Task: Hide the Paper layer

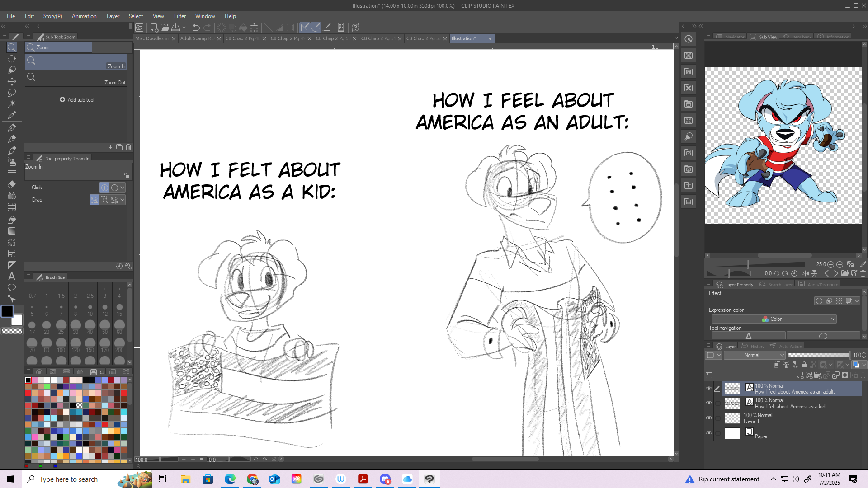Action: [709, 433]
